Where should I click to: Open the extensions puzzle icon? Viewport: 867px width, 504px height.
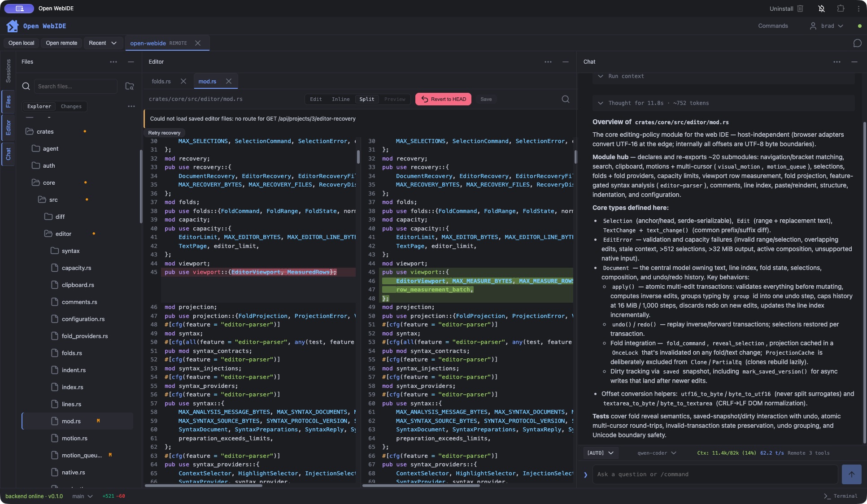click(841, 9)
